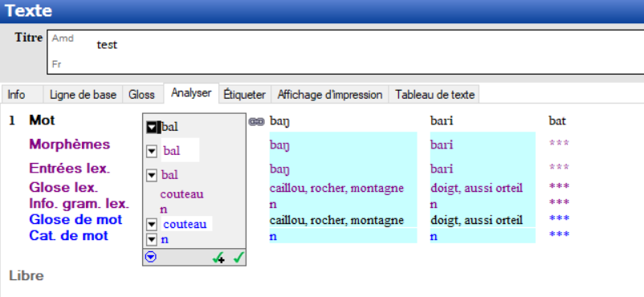Select the Analyser tab

click(191, 93)
